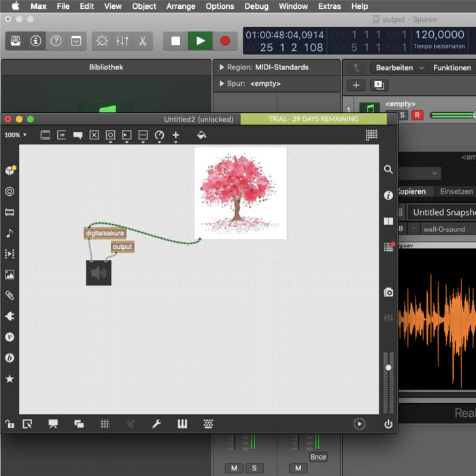Open the plug-ins browser plug icon

[10, 316]
